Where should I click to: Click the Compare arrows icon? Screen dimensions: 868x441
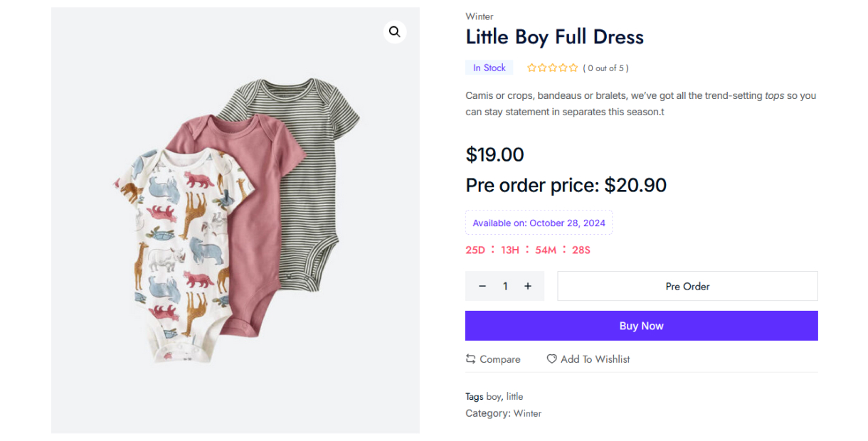470,359
